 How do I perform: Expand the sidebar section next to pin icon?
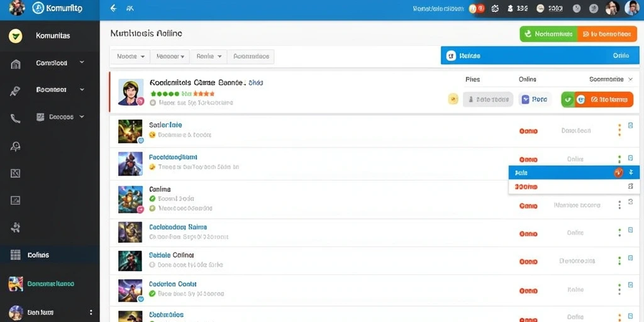pos(82,89)
